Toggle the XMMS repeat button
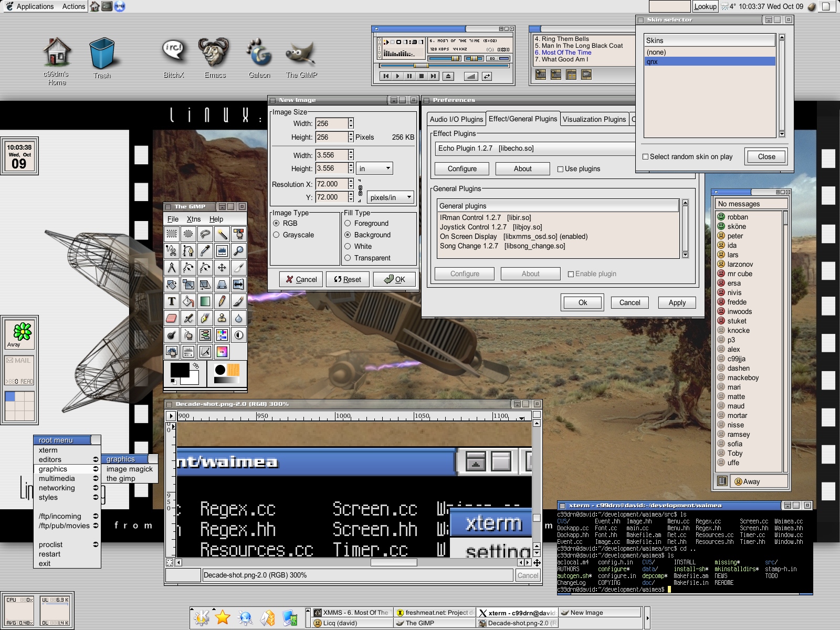Viewport: 840px width, 630px height. [x=487, y=76]
